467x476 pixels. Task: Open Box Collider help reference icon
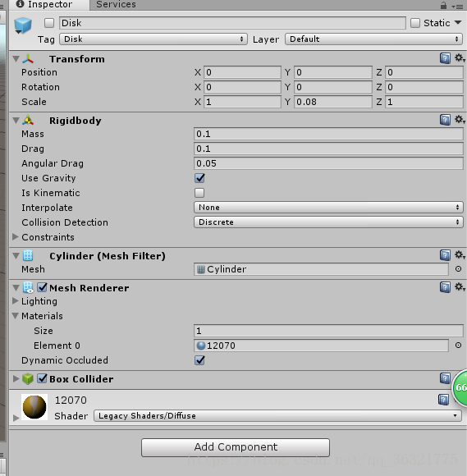pos(445,378)
